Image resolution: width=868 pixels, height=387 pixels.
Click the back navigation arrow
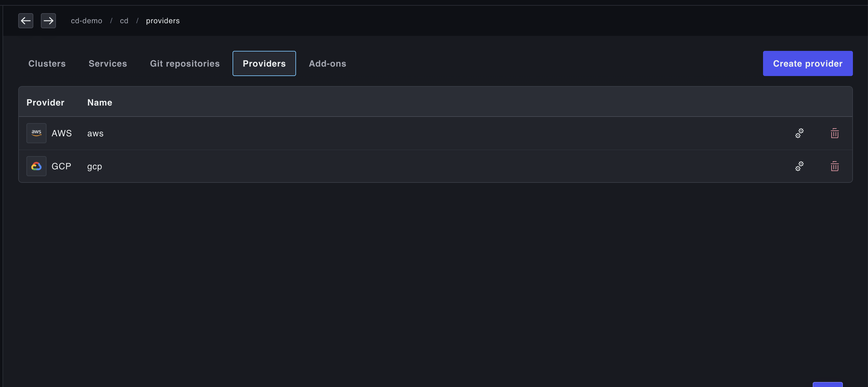point(25,21)
